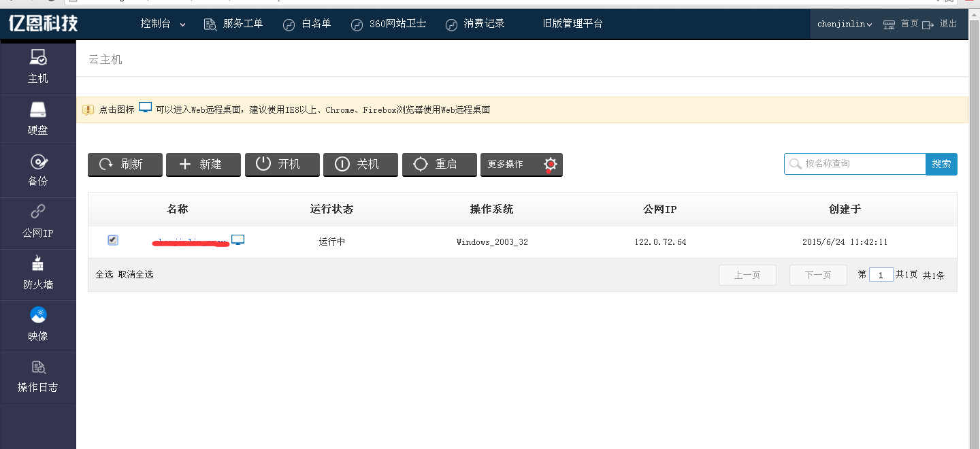Expand the 更多操作 (More actions) menu

(x=521, y=165)
